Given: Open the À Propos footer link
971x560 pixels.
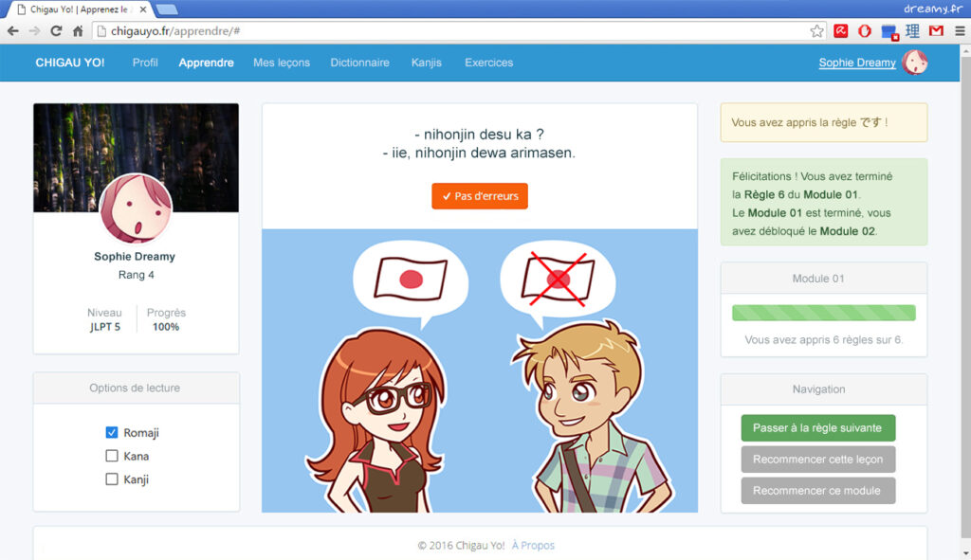Looking at the screenshot, I should tap(533, 546).
